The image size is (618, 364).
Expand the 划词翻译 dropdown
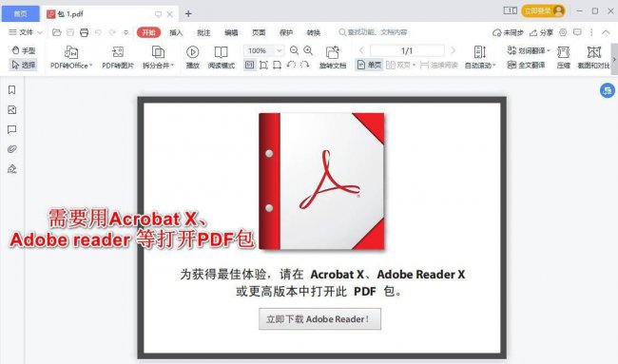click(x=549, y=50)
